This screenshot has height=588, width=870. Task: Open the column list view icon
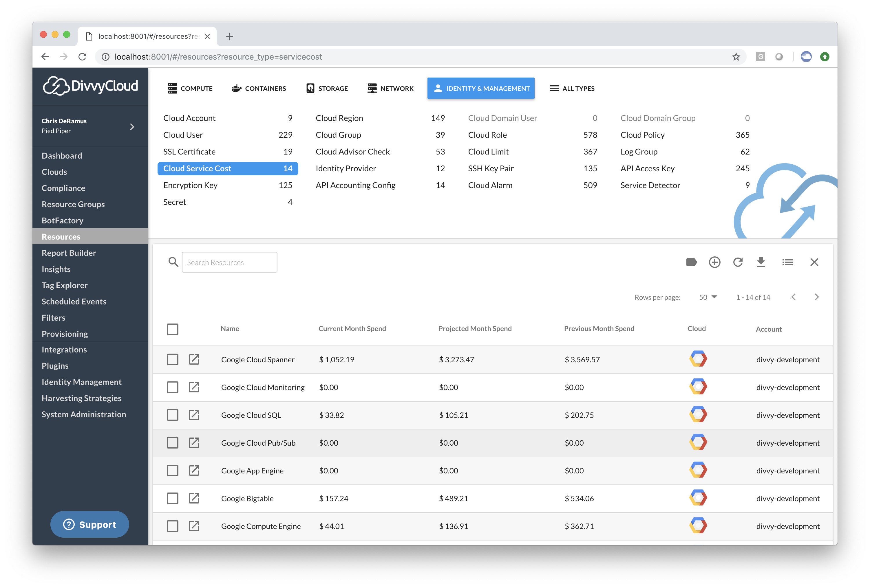(x=787, y=262)
